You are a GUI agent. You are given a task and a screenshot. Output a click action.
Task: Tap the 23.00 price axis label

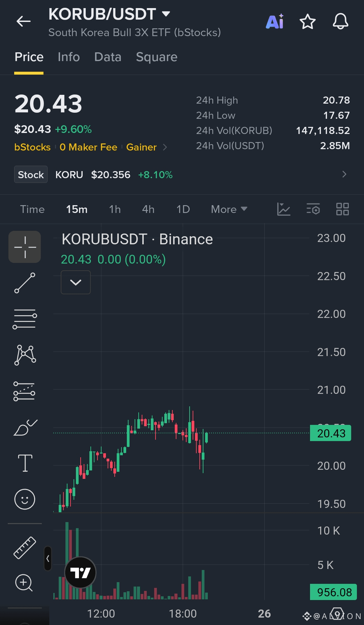(x=331, y=238)
